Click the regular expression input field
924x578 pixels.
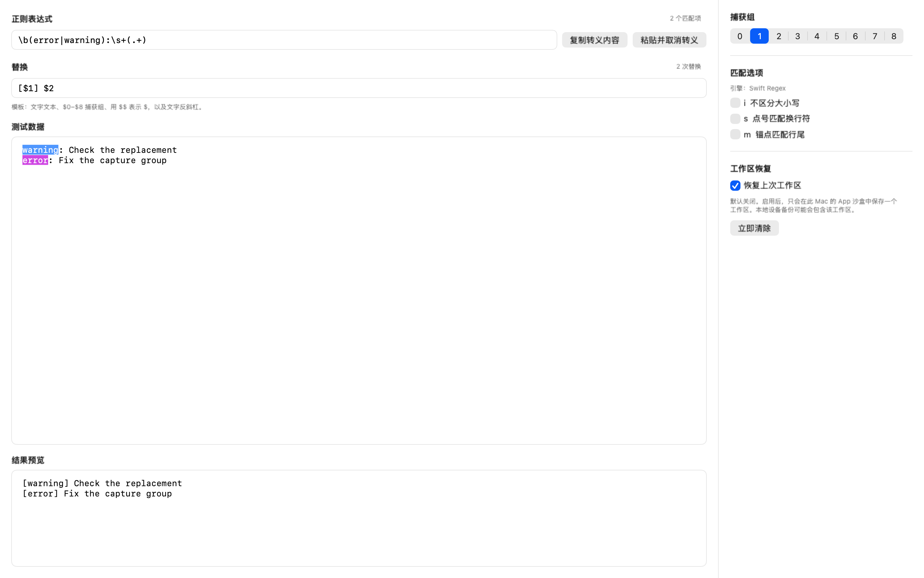(284, 40)
